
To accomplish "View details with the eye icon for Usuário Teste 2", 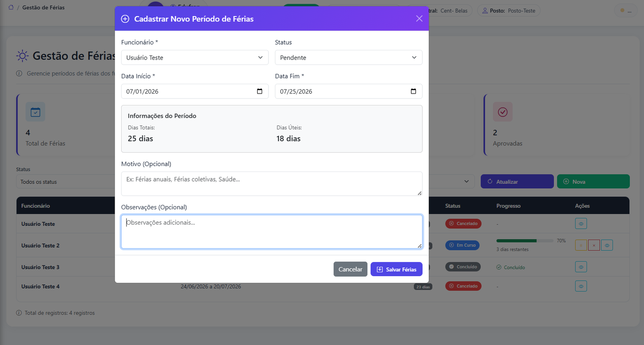I will pos(607,245).
